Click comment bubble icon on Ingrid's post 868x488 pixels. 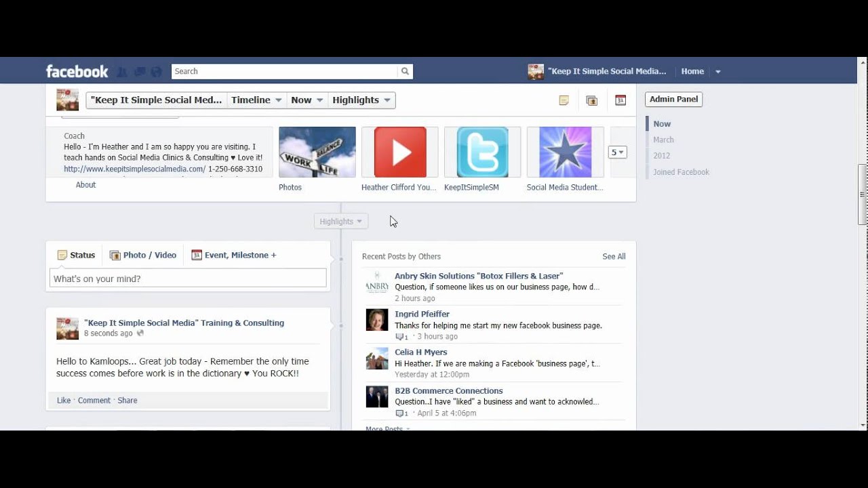pyautogui.click(x=400, y=337)
